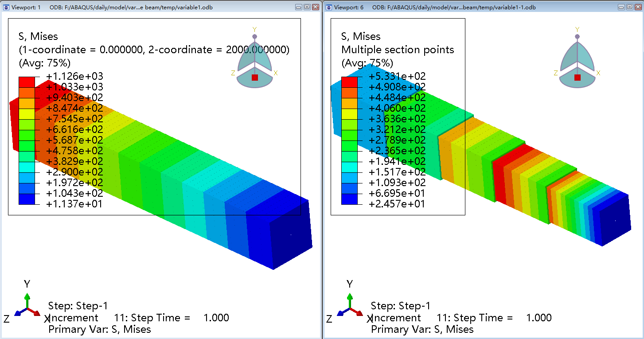The image size is (644, 339).
Task: Maximize the Viewport 6 window
Action: (x=630, y=7)
